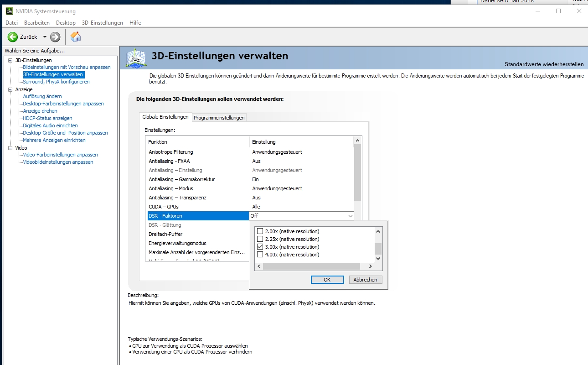Tick the 4.00x (native resolution) checkbox

click(x=260, y=255)
